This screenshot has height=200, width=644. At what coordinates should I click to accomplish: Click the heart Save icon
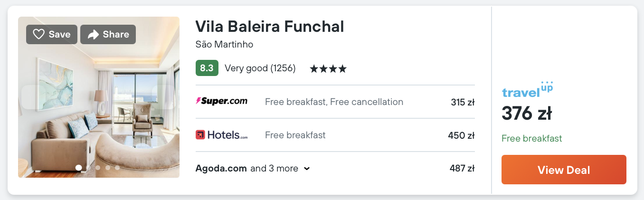tap(39, 34)
